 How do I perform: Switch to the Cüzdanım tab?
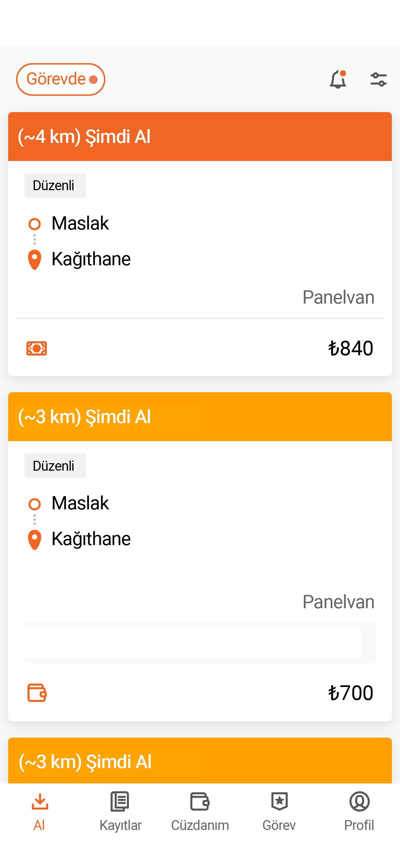click(x=200, y=811)
